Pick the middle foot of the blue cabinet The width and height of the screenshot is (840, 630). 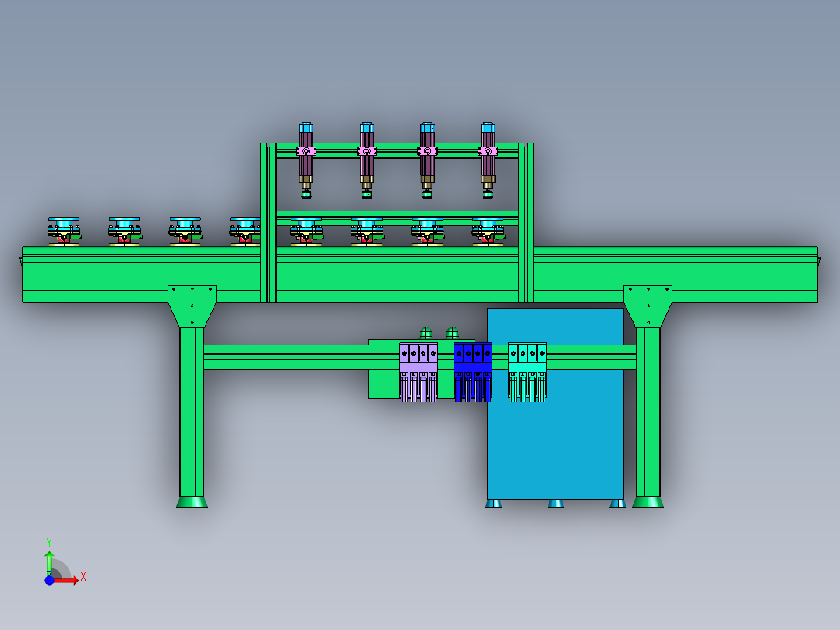tap(556, 503)
